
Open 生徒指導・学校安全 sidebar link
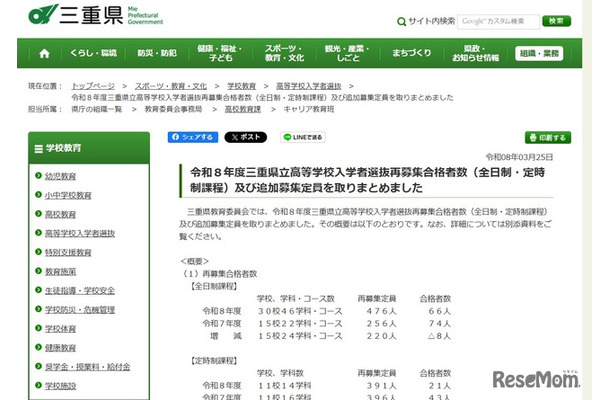(x=80, y=291)
